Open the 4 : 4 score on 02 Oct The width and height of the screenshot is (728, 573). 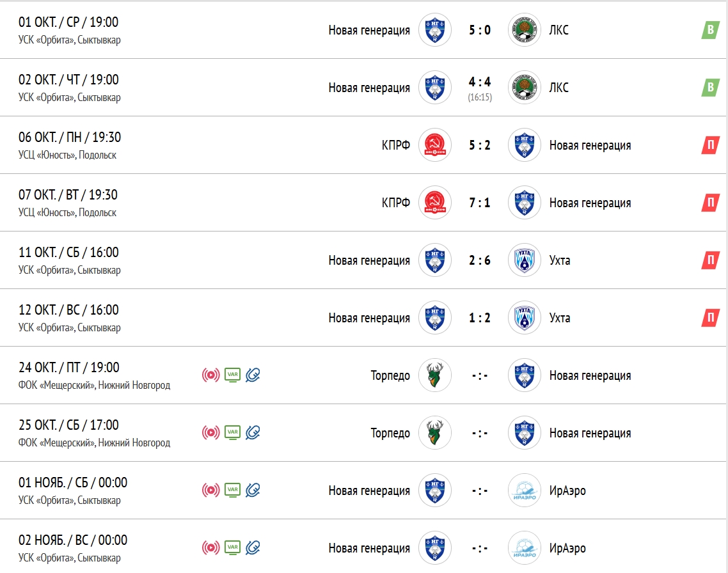pyautogui.click(x=480, y=82)
